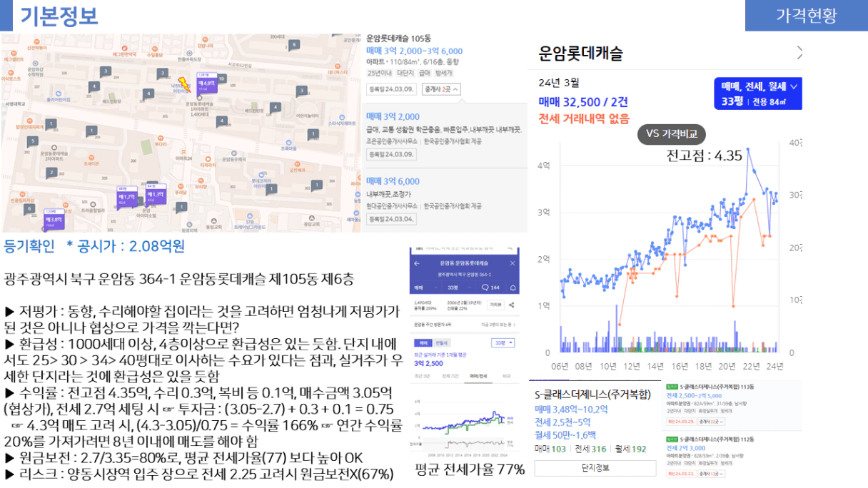Click the VS 가격비교 pill button
The width and height of the screenshot is (868, 488).
coord(672,134)
